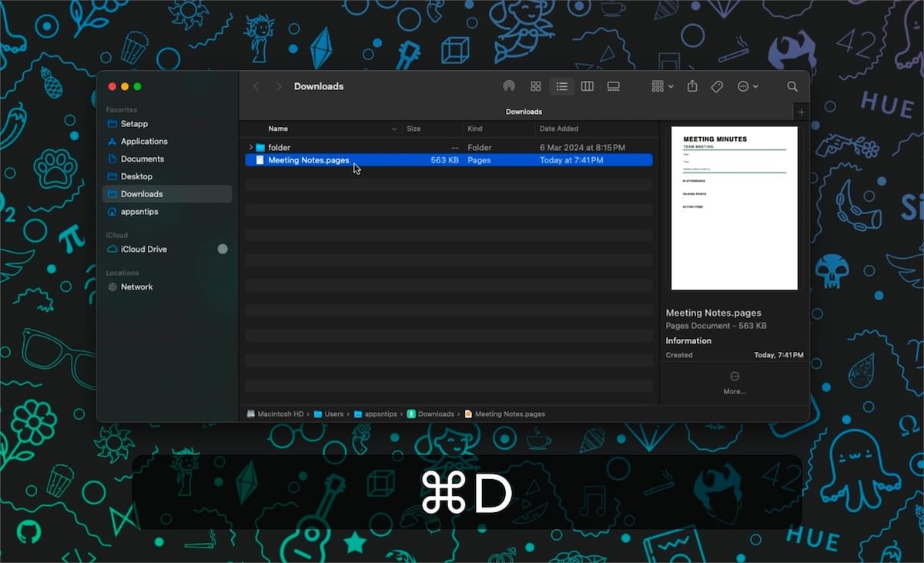924x563 pixels.
Task: Go back using the back arrow
Action: coord(256,86)
